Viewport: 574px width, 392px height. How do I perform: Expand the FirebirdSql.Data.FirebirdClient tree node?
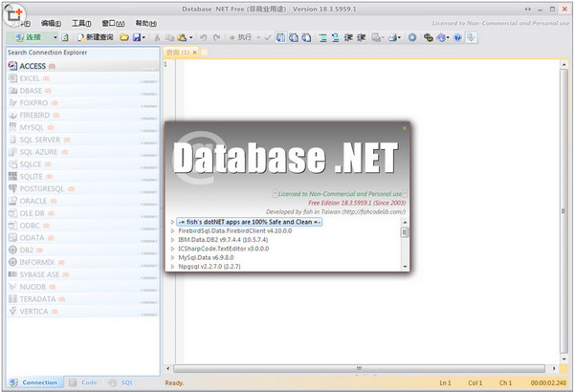coord(172,230)
